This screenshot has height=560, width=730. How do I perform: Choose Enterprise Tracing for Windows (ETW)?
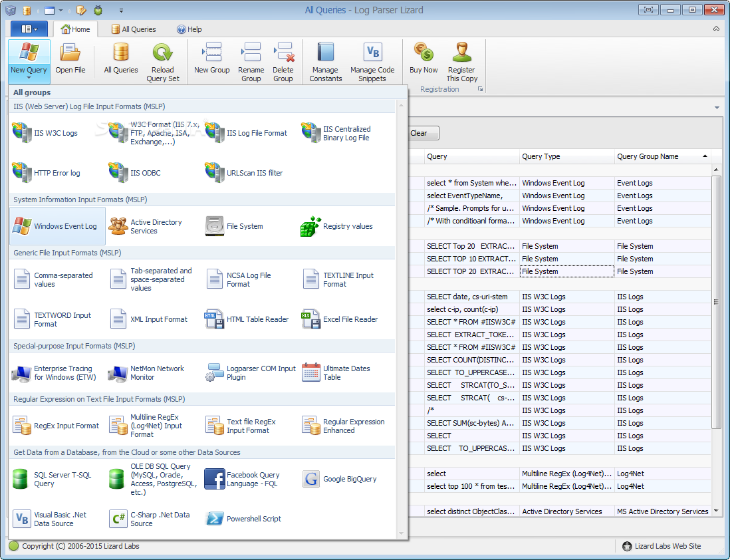[57, 372]
